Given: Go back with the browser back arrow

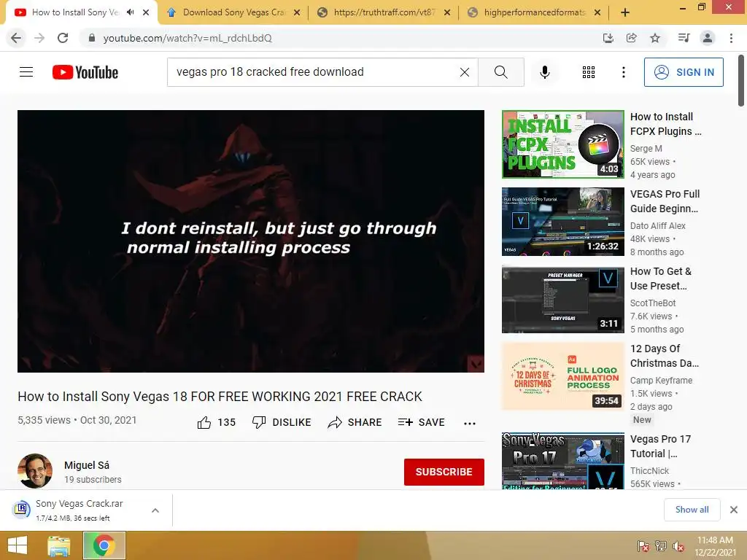Looking at the screenshot, I should (16, 38).
